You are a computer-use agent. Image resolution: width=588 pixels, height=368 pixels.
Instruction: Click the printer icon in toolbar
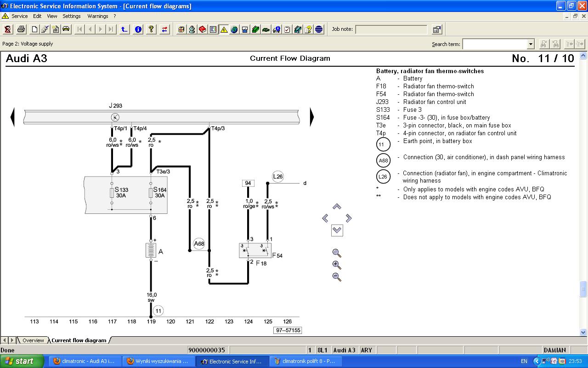pos(21,29)
